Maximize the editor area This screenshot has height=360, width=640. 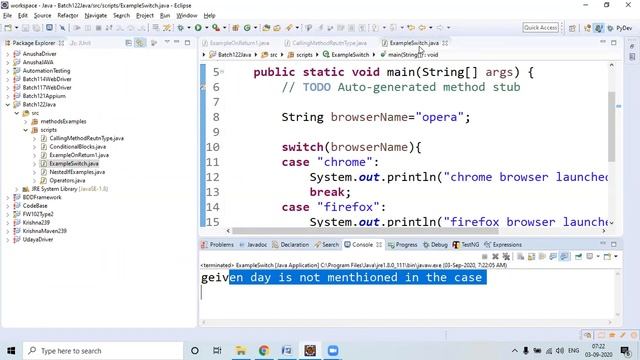tap(613, 42)
